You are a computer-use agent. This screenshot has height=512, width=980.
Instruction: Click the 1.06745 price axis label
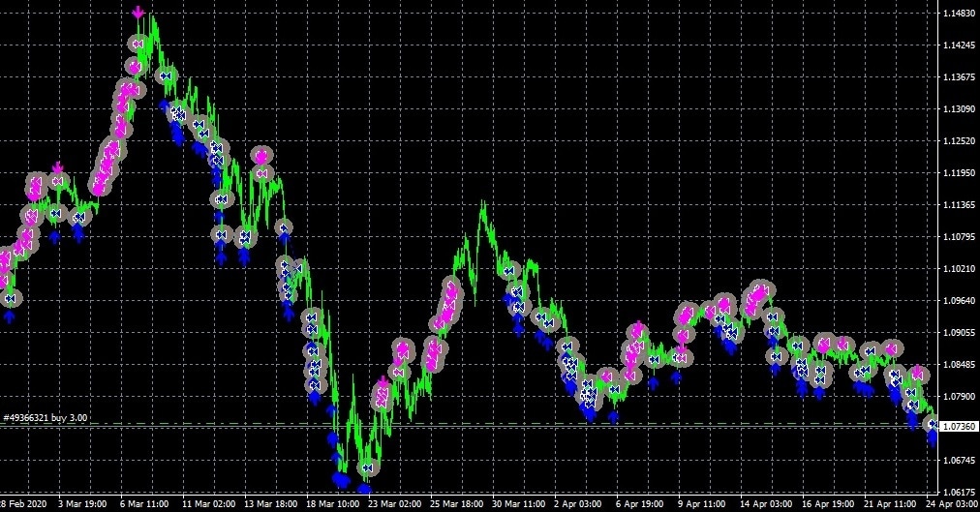(x=959, y=460)
